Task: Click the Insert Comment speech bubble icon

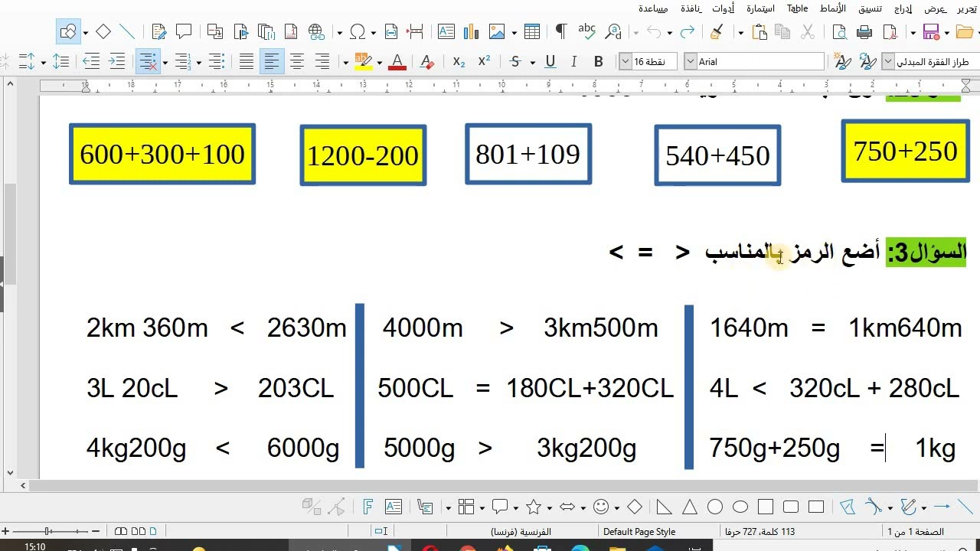Action: pyautogui.click(x=184, y=32)
